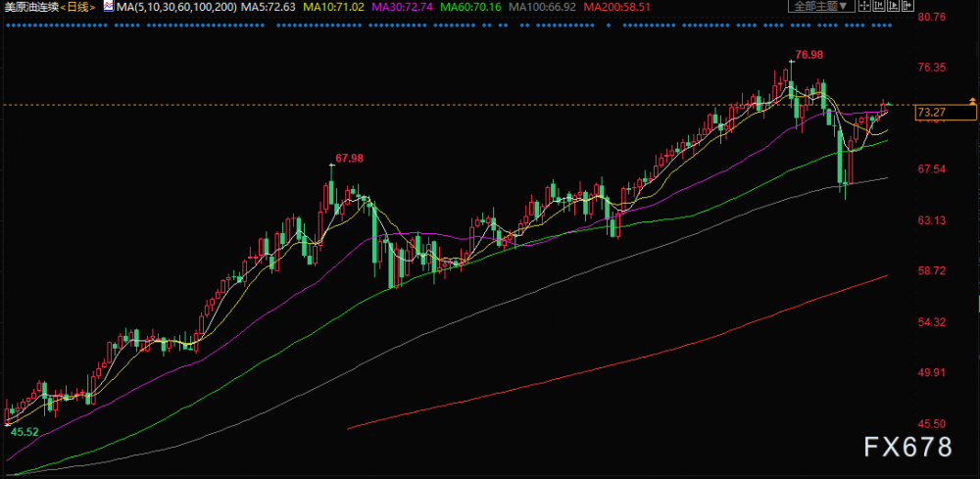Select the MA10:71.02 label
Screen dimensions: 980x479
point(336,8)
